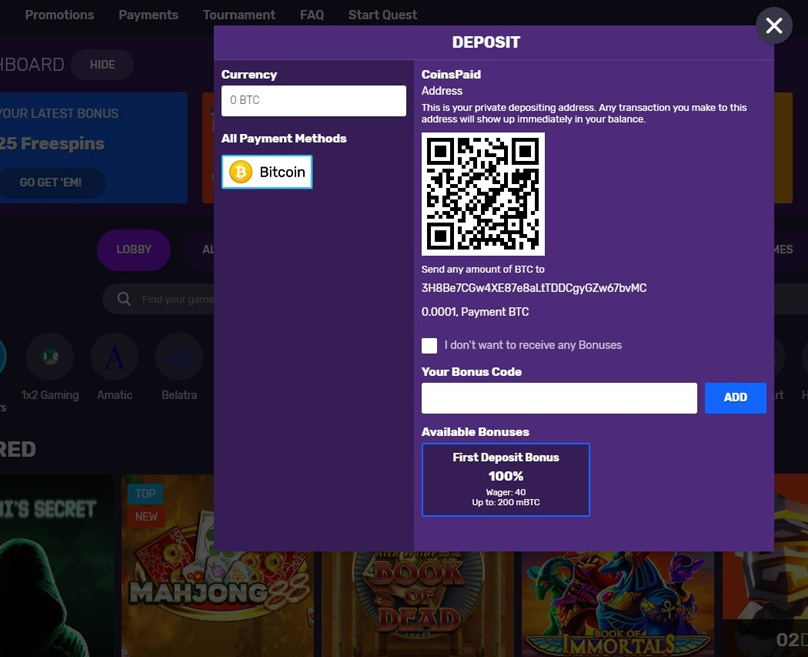The height and width of the screenshot is (657, 808).
Task: Click the NEW badge on Mahjong 88
Action: (146, 517)
